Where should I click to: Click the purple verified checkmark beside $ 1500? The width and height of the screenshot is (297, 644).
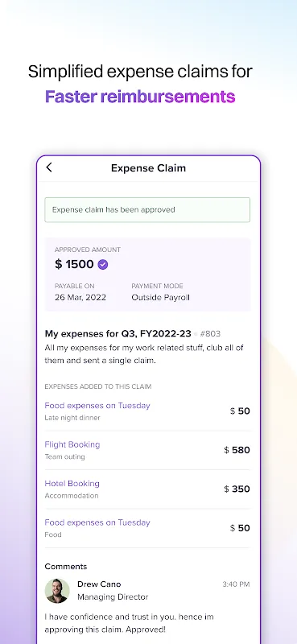coord(103,265)
